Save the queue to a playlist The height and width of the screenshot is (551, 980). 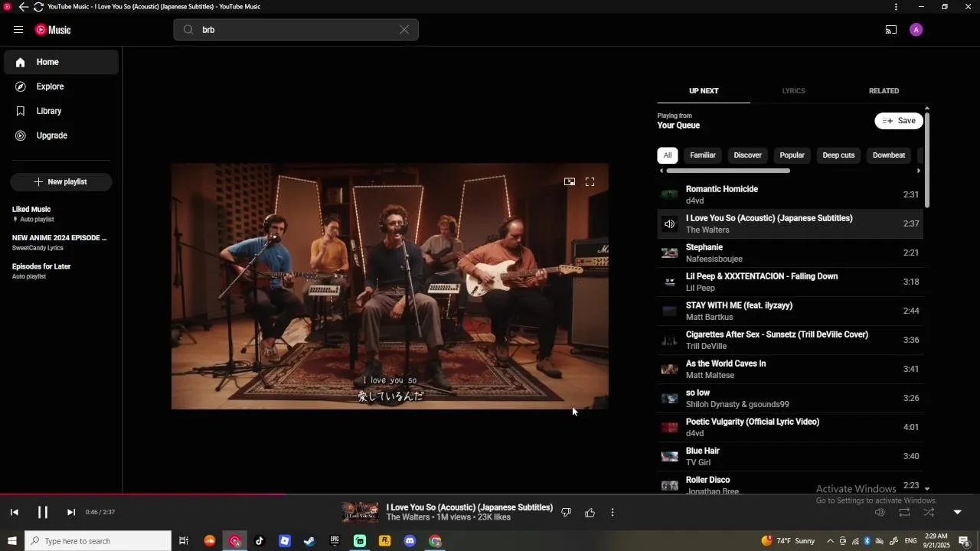[899, 121]
